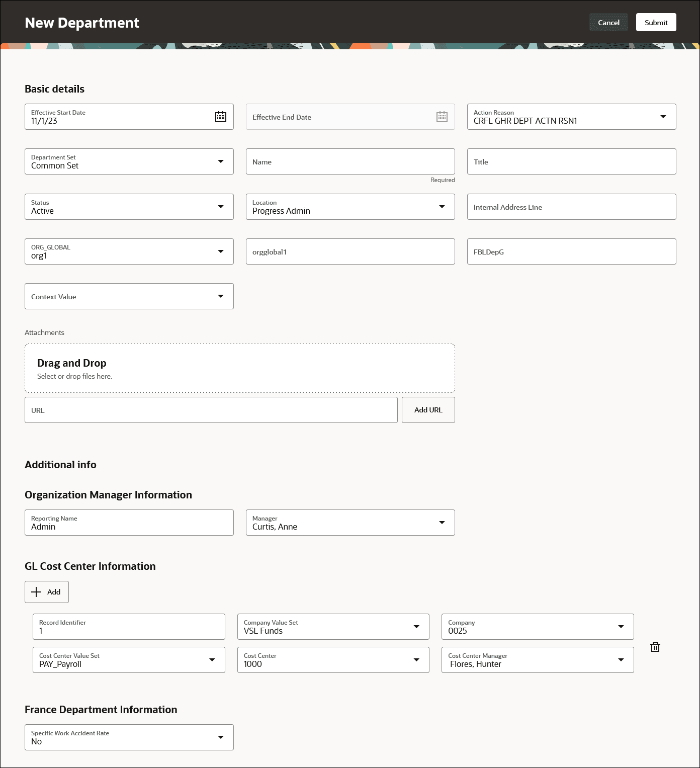Screen dimensions: 700x768
Task: Click the Drag and Drop attachments area
Action: pos(239,369)
